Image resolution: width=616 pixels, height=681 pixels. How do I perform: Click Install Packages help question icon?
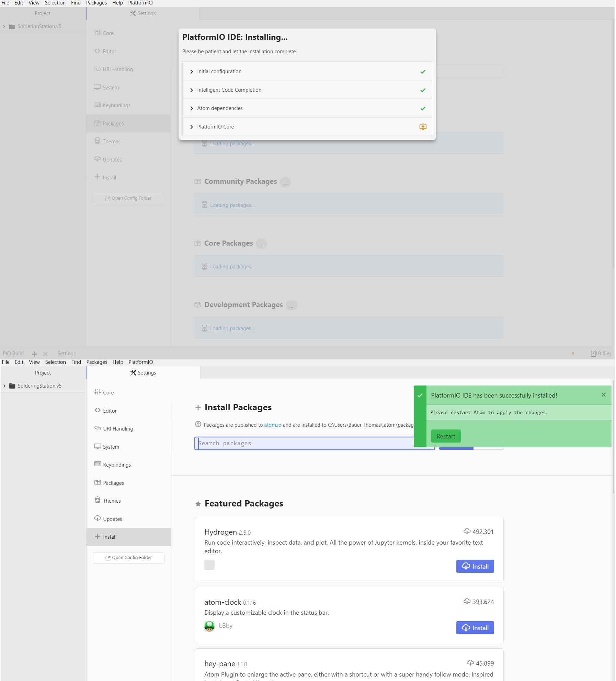click(x=198, y=424)
